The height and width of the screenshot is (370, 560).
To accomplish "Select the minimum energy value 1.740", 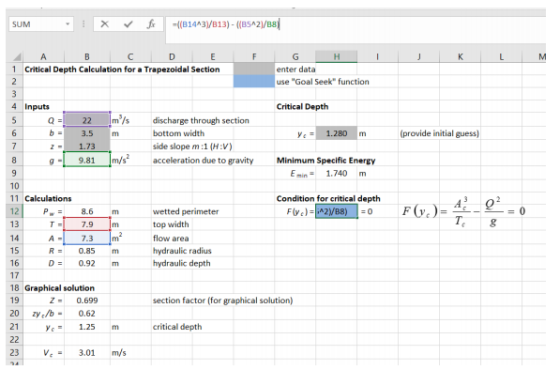I will [x=336, y=174].
